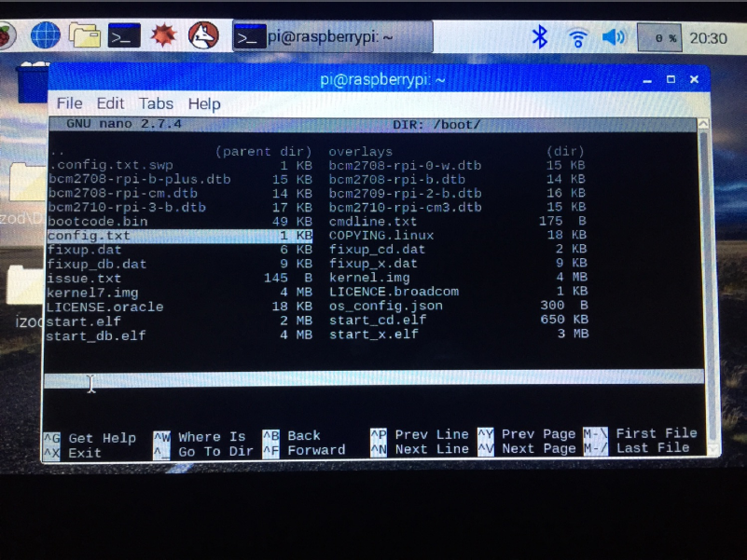Select fixup_db.dat entry
Viewport: 747px width, 560px height.
click(180, 264)
